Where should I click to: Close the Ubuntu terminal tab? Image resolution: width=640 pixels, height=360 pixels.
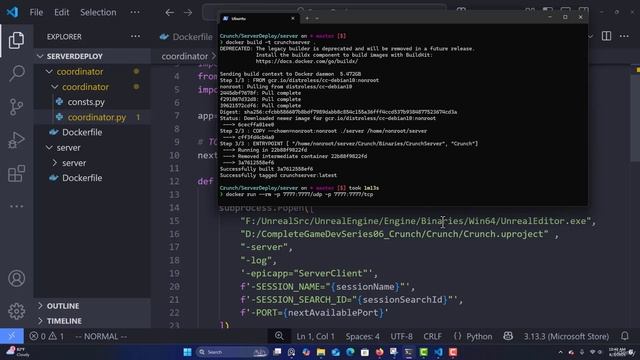tap(293, 18)
